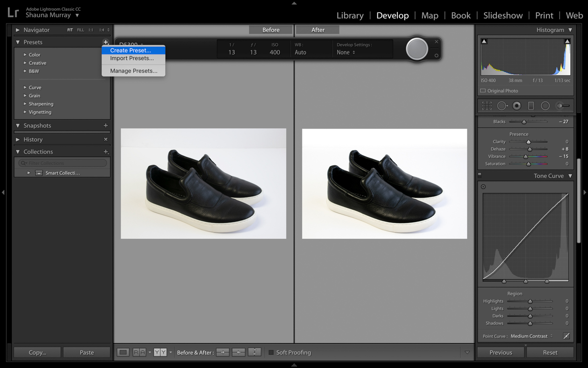This screenshot has width=588, height=368.
Task: Switch to the Library module
Action: [x=350, y=15]
